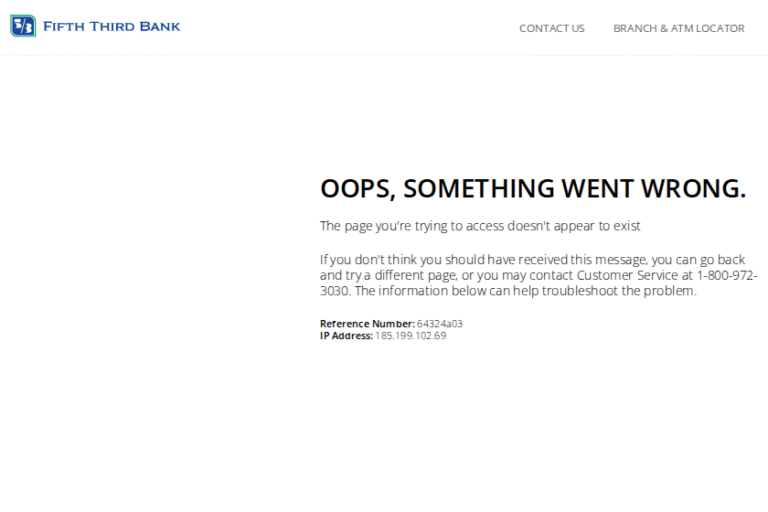Open the Branch & ATM Locator

(x=678, y=28)
